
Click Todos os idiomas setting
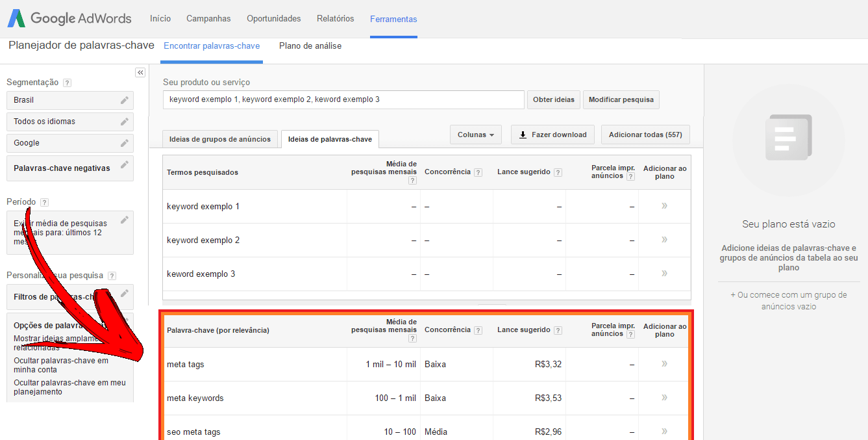[x=70, y=122]
